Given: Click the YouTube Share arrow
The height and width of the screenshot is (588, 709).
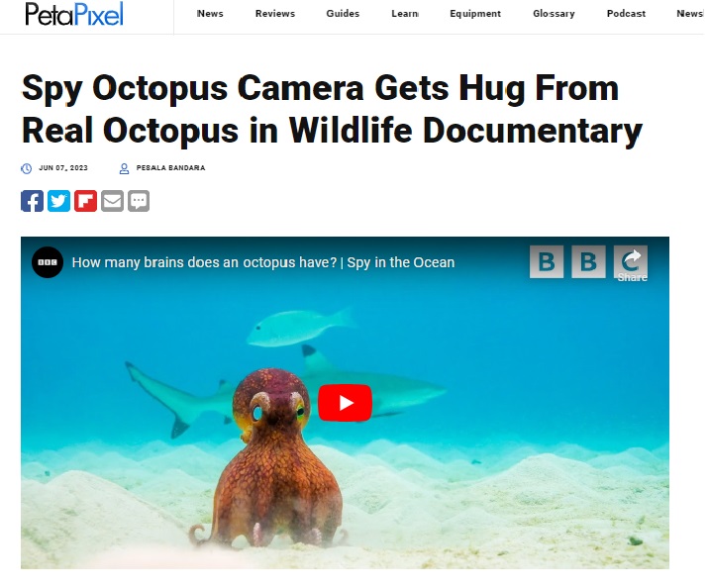Looking at the screenshot, I should [x=631, y=262].
